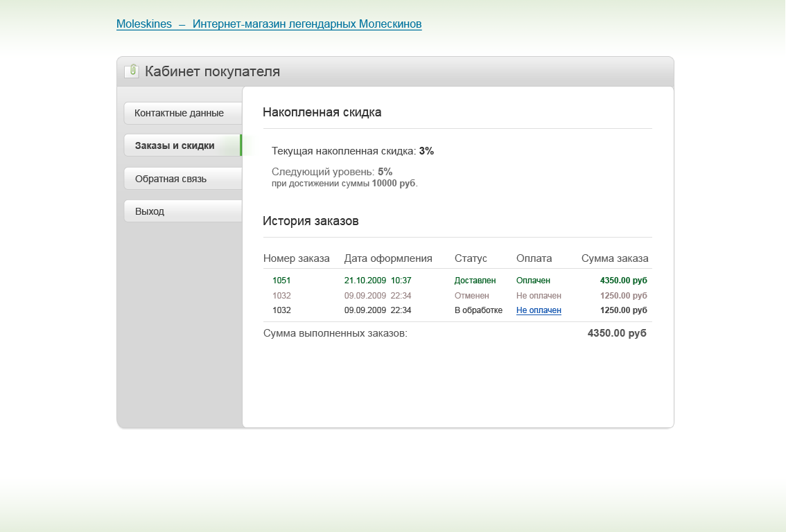Image resolution: width=786 pixels, height=532 pixels.
Task: Click the Накопленная скидка heading
Action: [322, 112]
